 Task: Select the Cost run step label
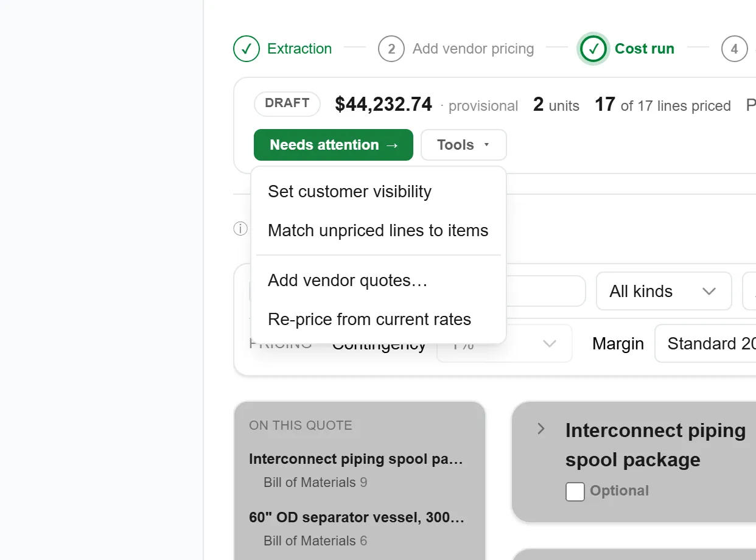(x=645, y=49)
